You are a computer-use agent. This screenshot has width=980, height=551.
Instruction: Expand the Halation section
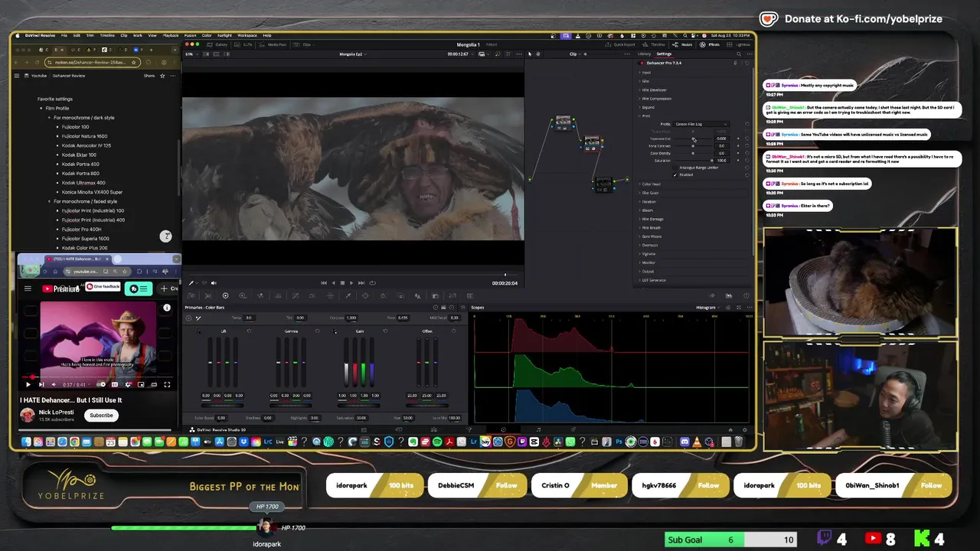648,201
